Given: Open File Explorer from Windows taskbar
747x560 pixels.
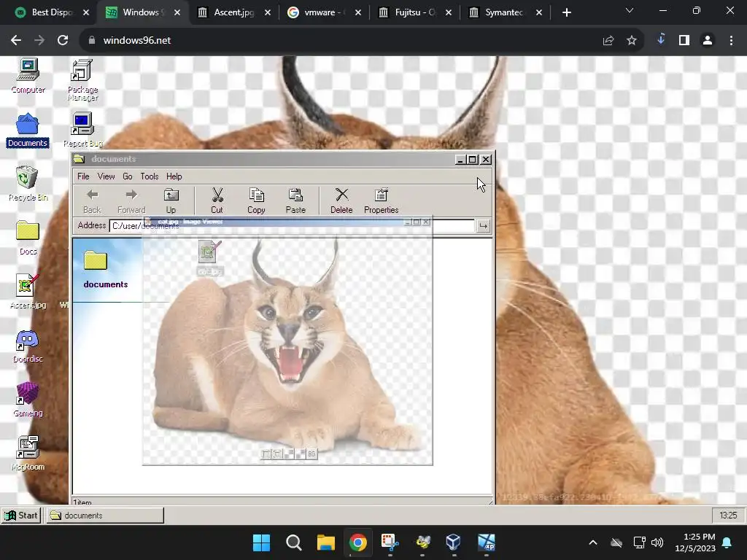Looking at the screenshot, I should coord(326,542).
